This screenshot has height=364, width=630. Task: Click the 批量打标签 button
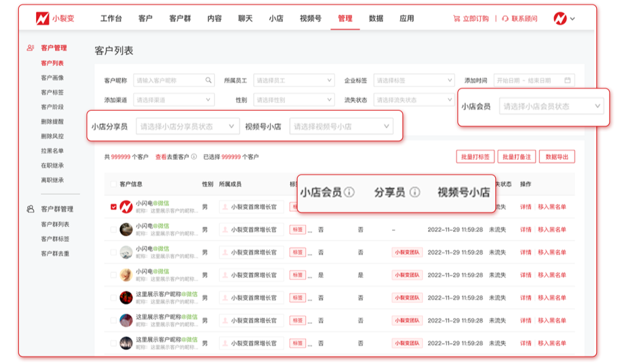(475, 156)
